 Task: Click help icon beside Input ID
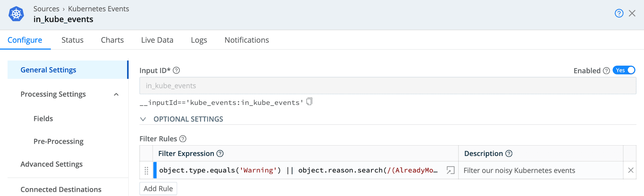(176, 70)
